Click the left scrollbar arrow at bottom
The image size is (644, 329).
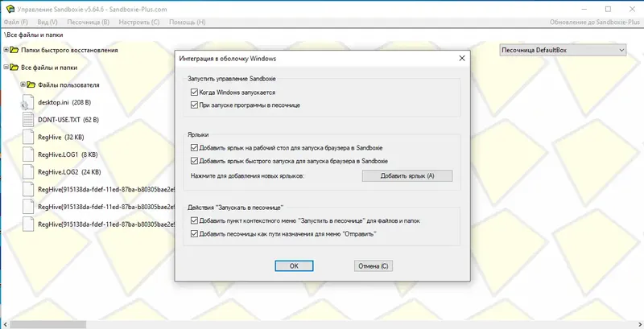coord(4,324)
